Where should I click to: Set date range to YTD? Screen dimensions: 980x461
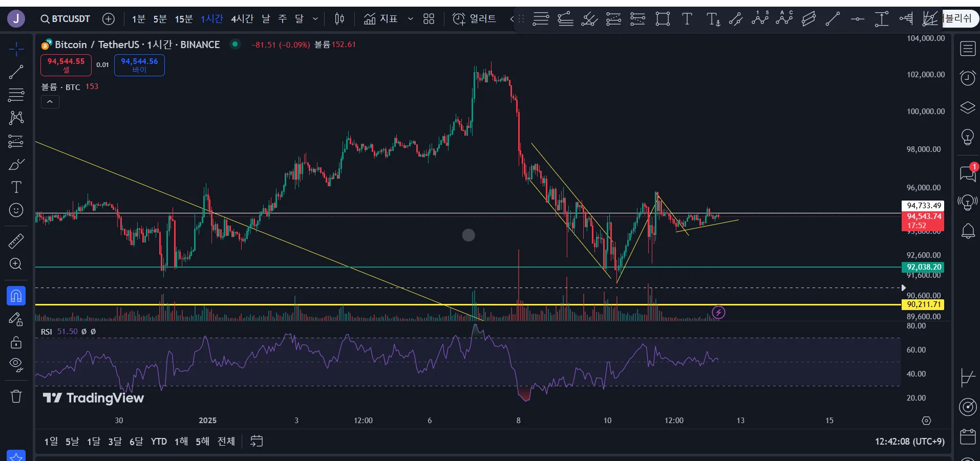[x=159, y=441]
